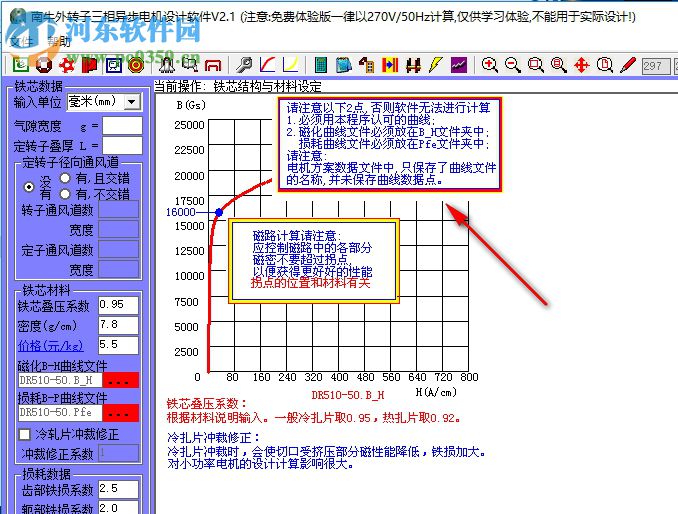The image size is (678, 514).
Task: Click the DR510-50.B_H label under chart
Action: (348, 395)
